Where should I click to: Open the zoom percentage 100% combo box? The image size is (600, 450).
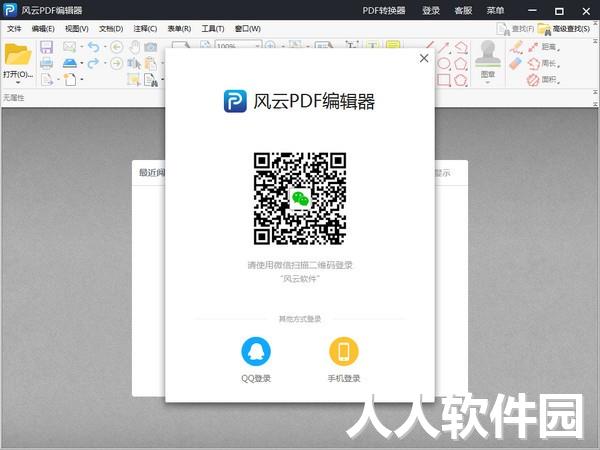tap(238, 45)
